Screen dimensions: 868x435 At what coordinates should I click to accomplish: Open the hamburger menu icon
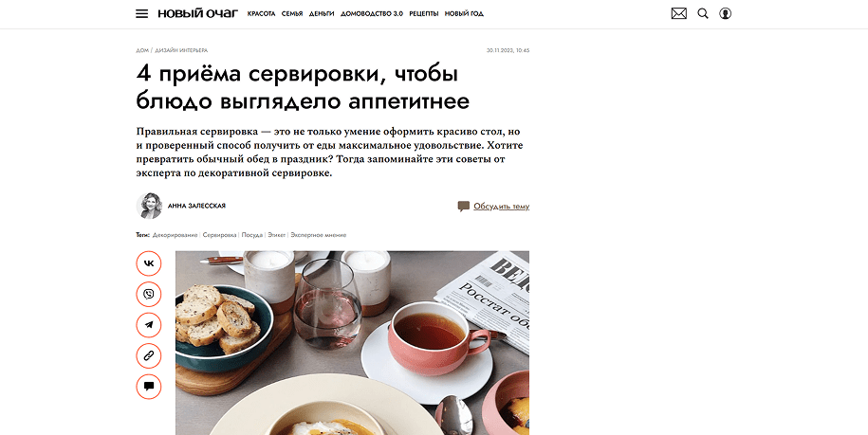(141, 14)
